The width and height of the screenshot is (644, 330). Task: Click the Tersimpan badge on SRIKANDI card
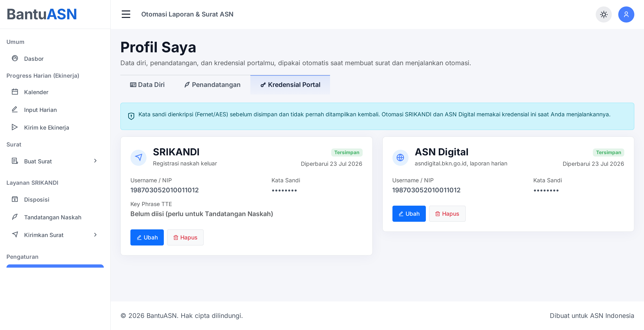pyautogui.click(x=347, y=152)
